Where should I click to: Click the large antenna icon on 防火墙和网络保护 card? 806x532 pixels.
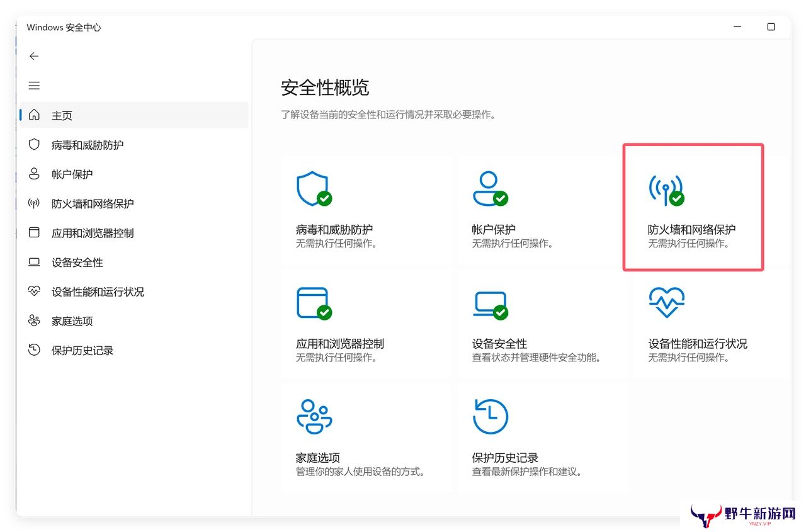[666, 189]
